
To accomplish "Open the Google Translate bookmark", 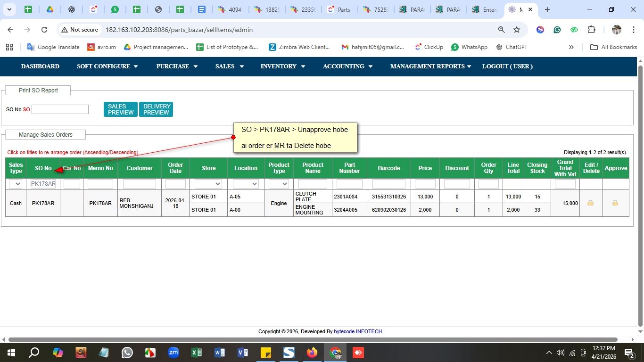I will point(53,47).
